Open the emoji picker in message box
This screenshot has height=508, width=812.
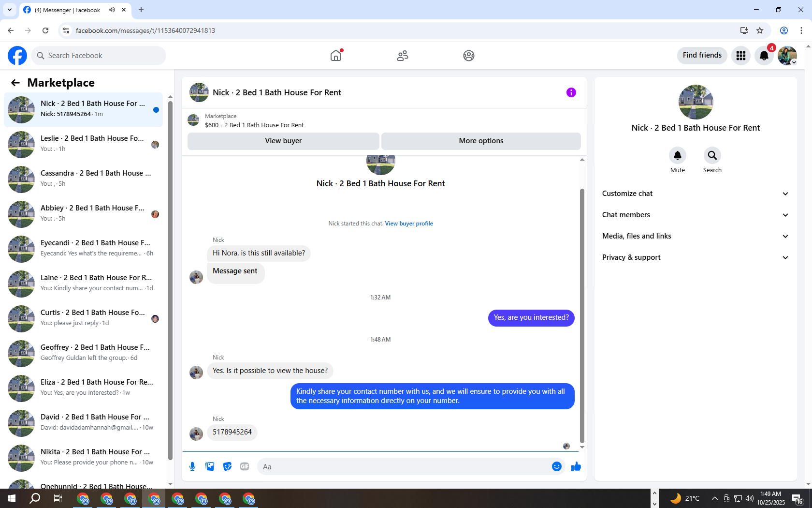(x=557, y=466)
